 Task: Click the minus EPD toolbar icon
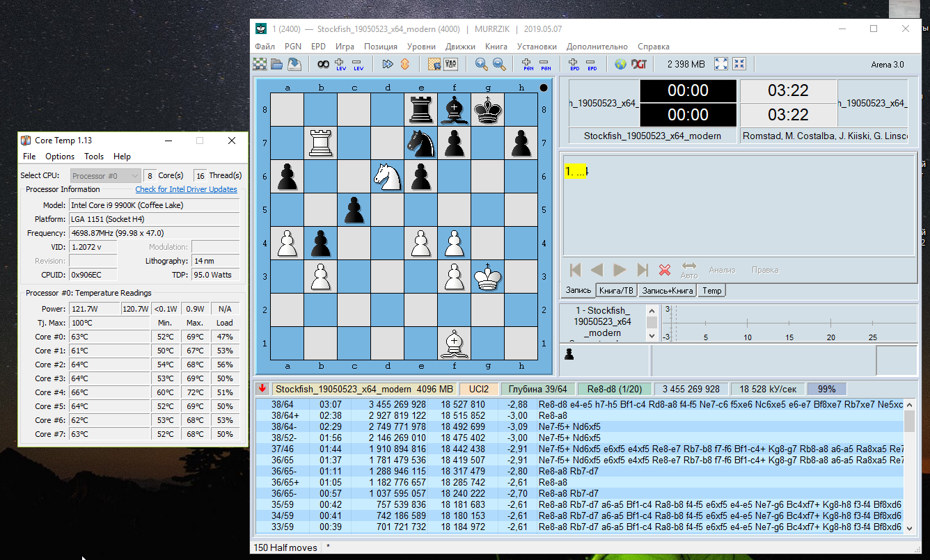pyautogui.click(x=592, y=64)
